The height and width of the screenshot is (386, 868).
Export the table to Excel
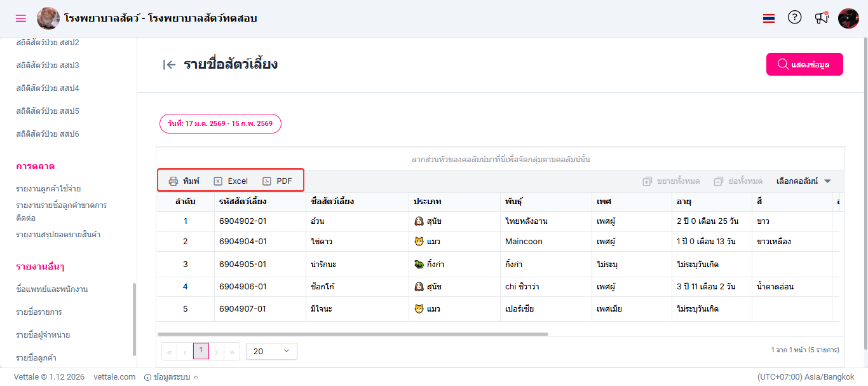pos(231,181)
